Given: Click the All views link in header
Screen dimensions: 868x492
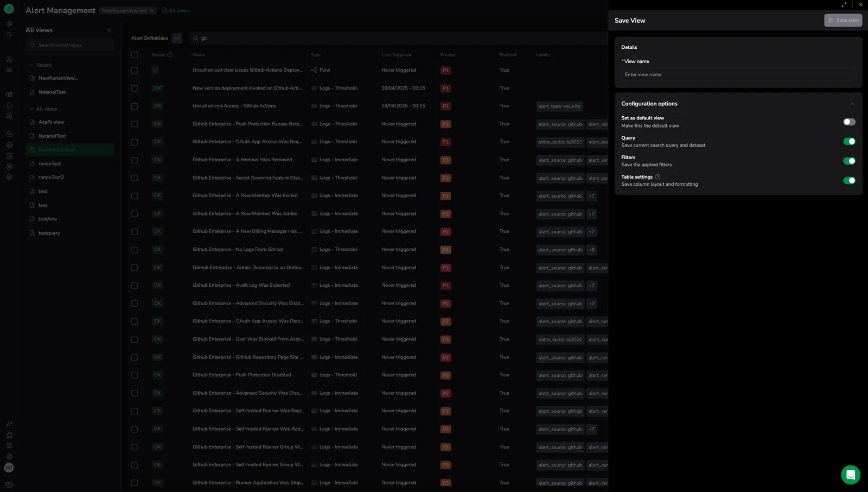Looking at the screenshot, I should pyautogui.click(x=176, y=10).
